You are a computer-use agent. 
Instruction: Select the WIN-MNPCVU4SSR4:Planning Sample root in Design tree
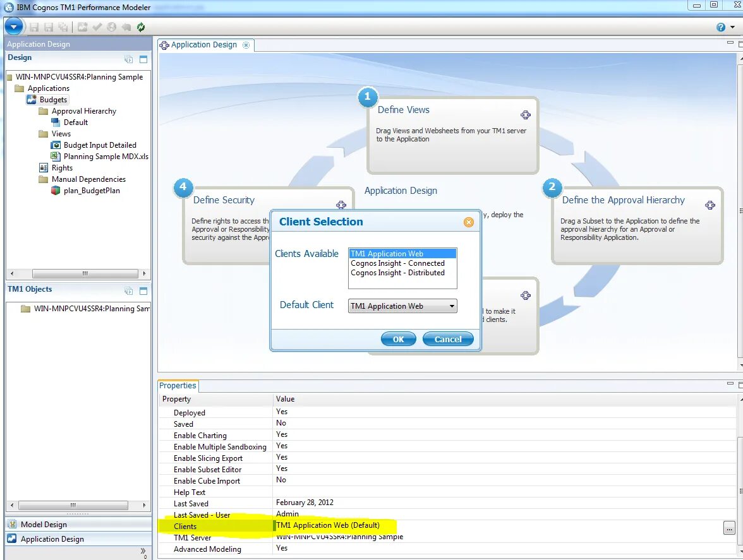coord(79,76)
